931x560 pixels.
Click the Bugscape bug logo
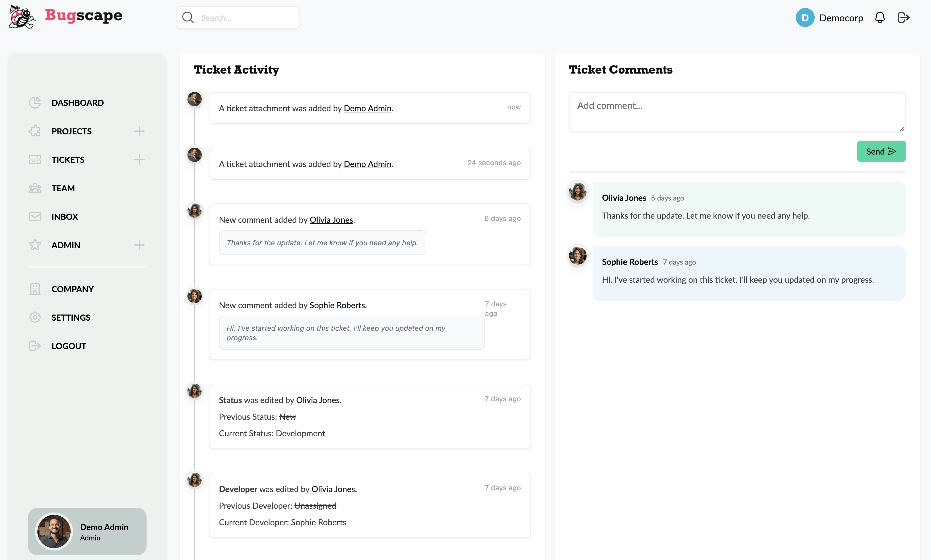22,17
